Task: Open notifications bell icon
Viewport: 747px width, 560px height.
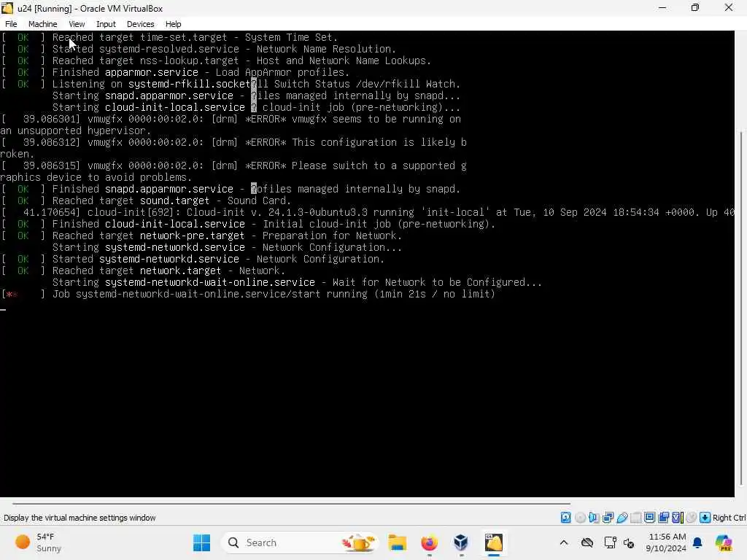Action: pyautogui.click(x=697, y=542)
